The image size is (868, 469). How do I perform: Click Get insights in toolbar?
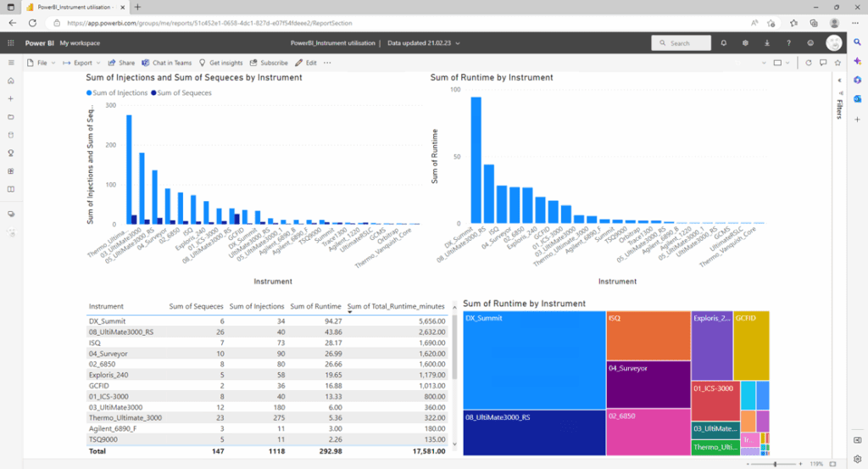(x=220, y=63)
